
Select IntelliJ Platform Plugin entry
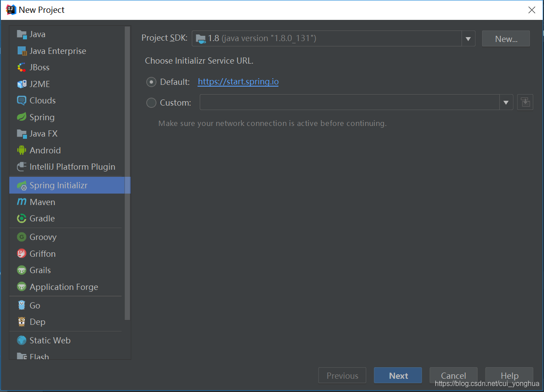(67, 167)
